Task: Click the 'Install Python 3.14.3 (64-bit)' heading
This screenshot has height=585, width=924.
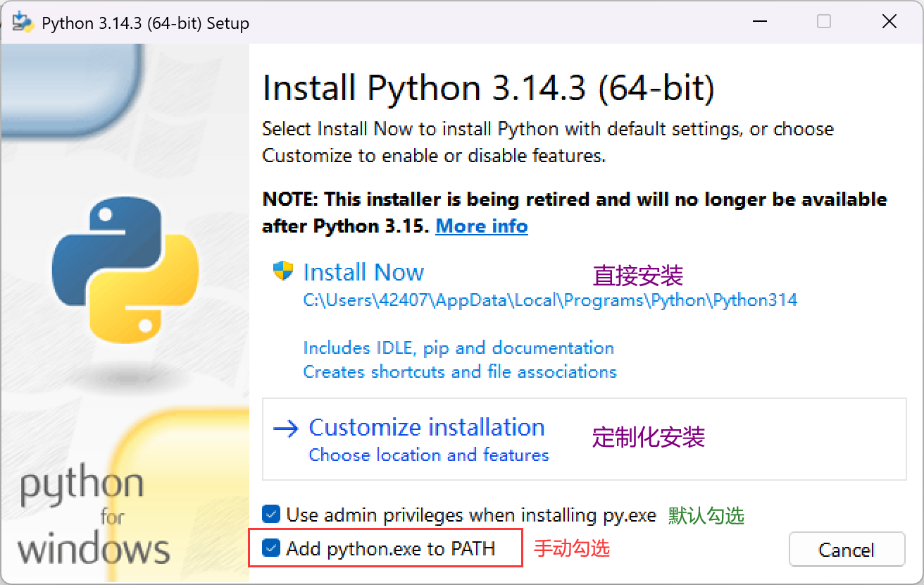Action: (489, 89)
